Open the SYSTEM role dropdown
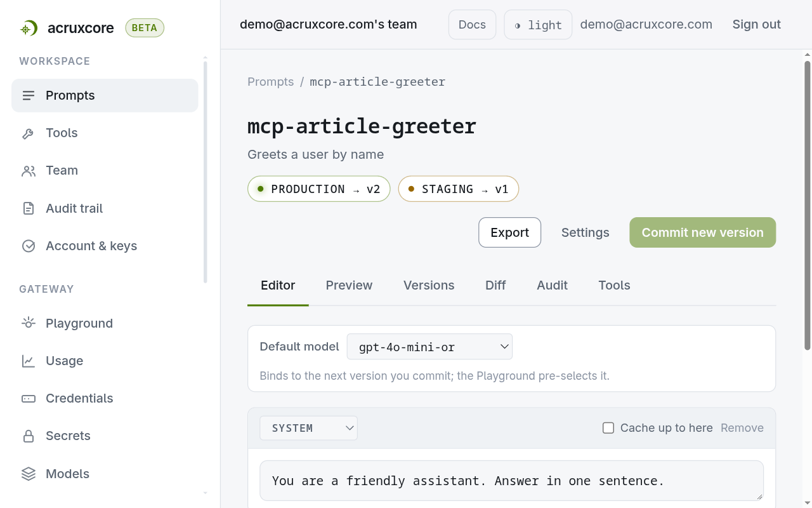 [x=309, y=428]
